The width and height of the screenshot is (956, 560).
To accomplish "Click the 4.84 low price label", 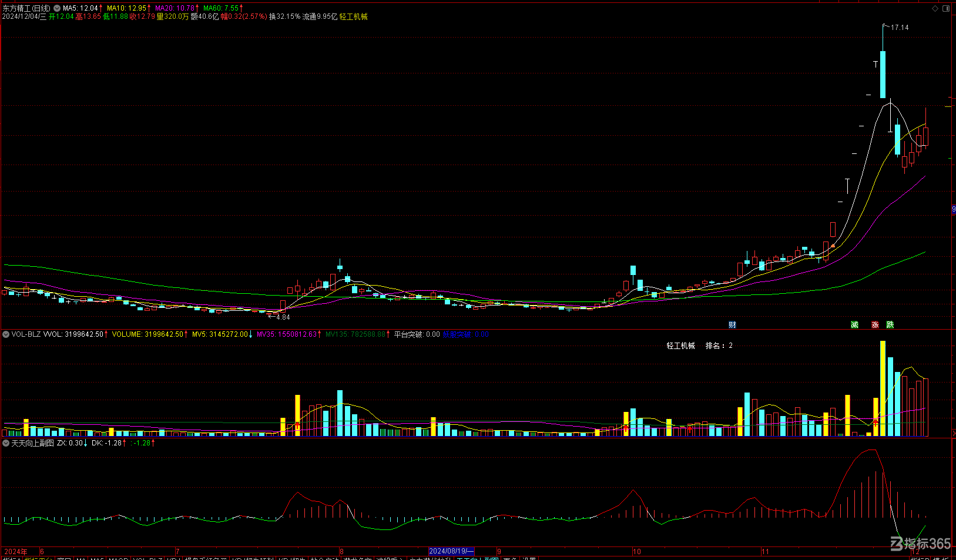I will click(283, 317).
